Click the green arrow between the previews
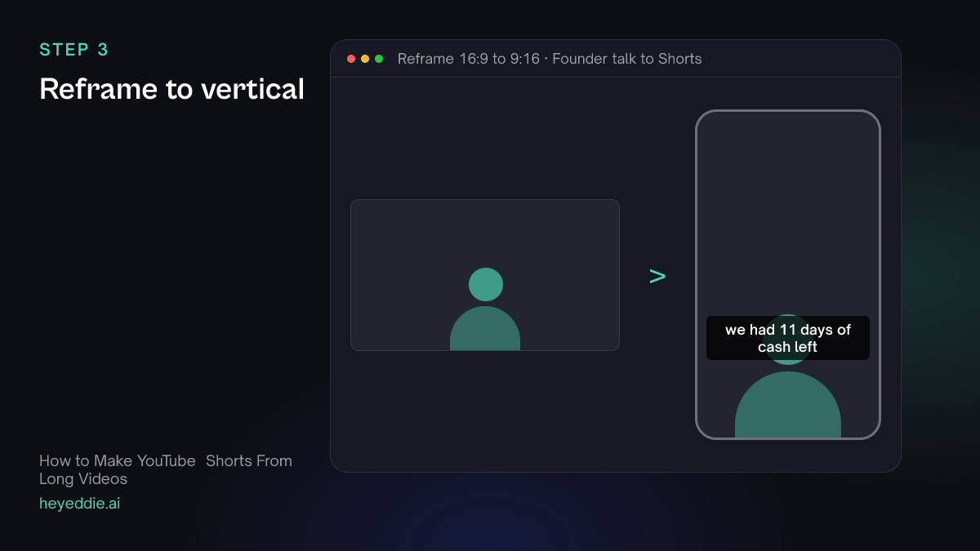 (x=657, y=276)
